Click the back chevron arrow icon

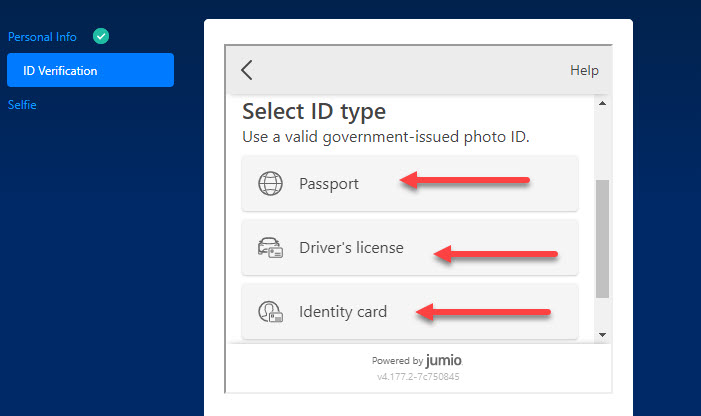point(247,70)
